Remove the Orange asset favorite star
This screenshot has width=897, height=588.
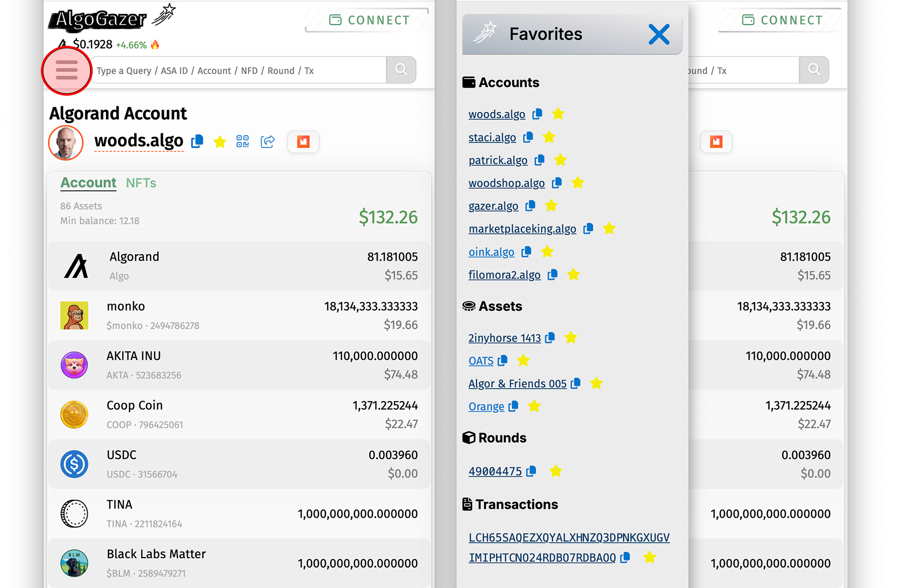[534, 406]
